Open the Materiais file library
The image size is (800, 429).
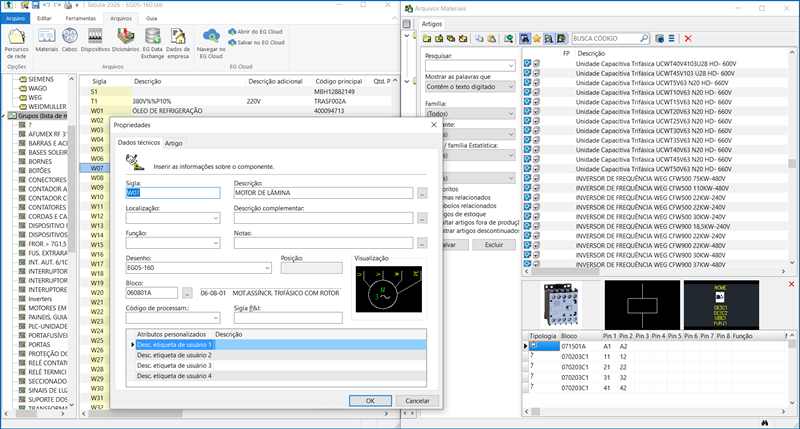click(x=47, y=38)
